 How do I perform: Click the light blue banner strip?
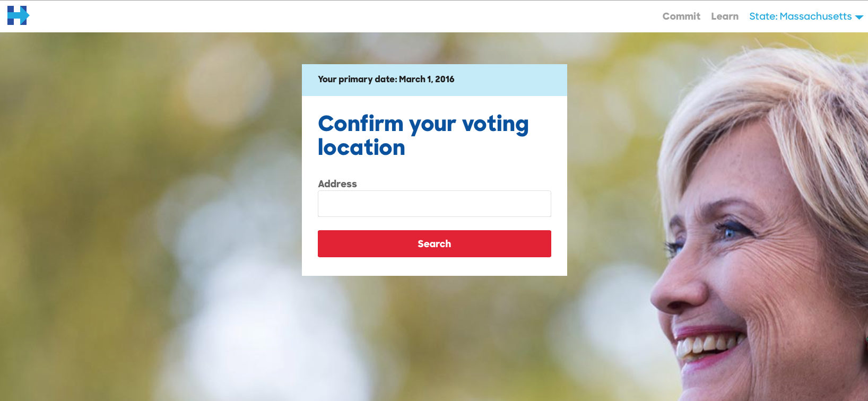[x=435, y=80]
